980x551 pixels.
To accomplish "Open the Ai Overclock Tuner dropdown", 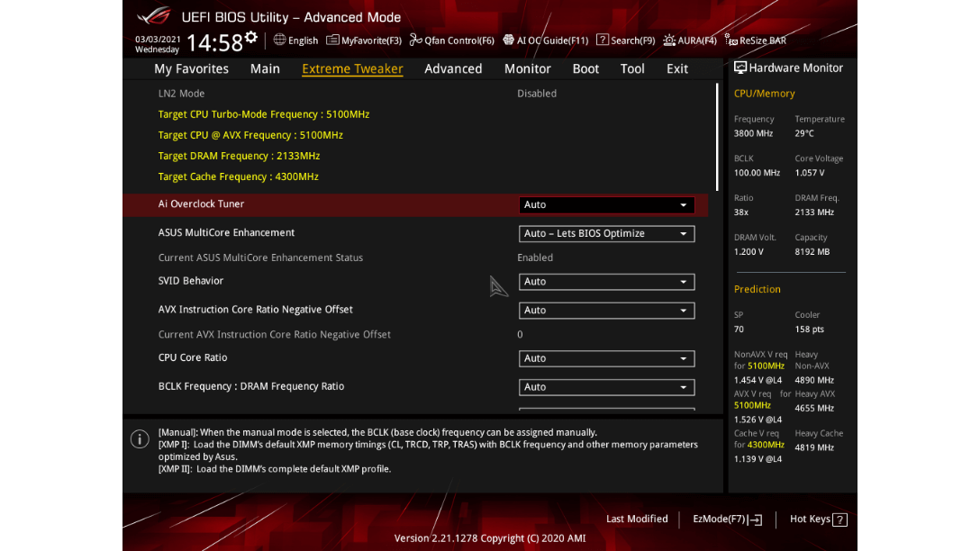I will click(x=606, y=204).
